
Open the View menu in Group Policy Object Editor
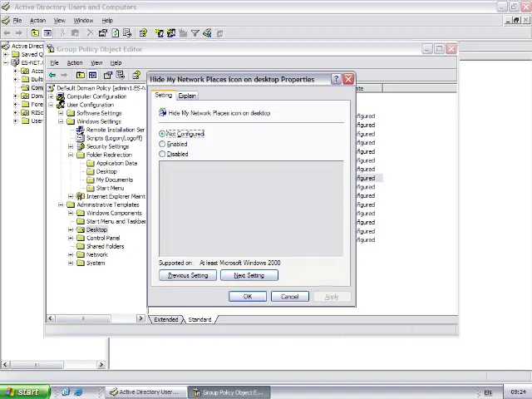tap(96, 63)
